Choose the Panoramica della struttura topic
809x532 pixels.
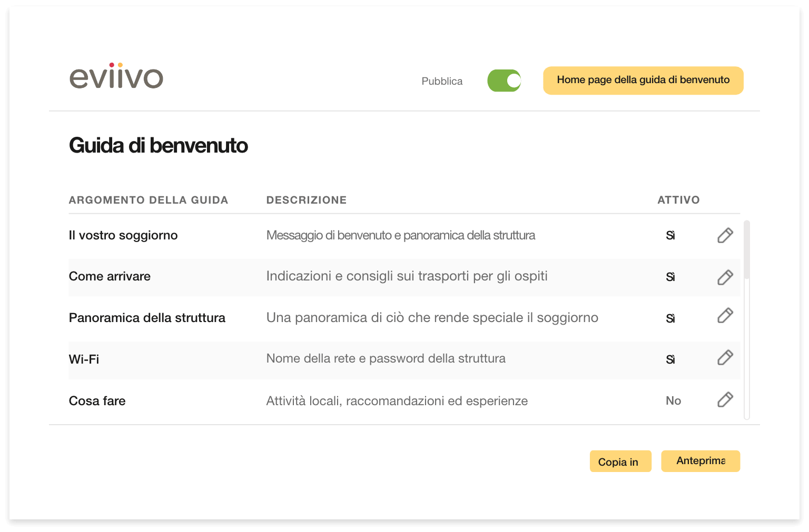click(147, 318)
